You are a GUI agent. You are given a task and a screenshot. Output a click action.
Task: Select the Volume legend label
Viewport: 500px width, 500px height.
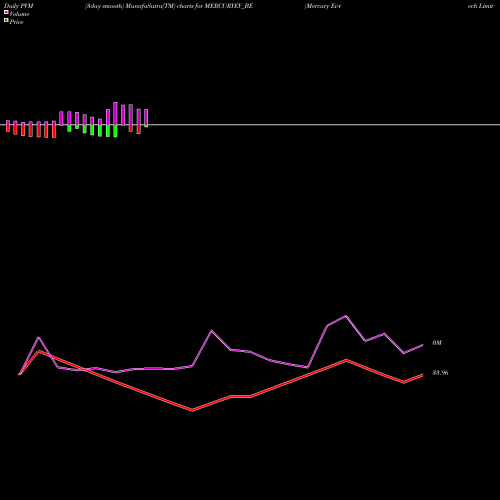19,14
